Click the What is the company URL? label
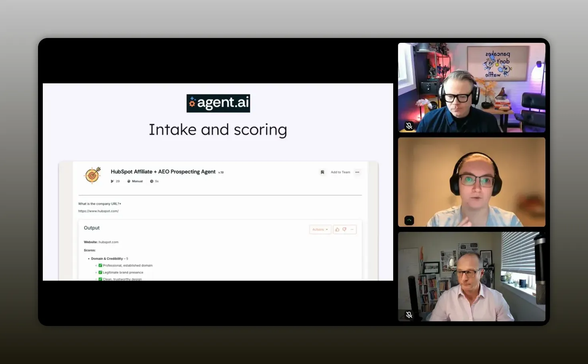This screenshot has width=588, height=364. pos(100,204)
